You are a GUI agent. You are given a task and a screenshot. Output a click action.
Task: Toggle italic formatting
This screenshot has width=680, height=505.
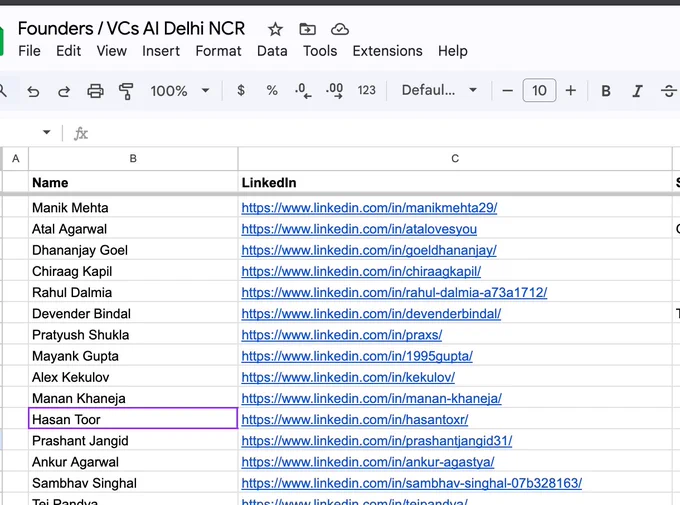tap(637, 91)
